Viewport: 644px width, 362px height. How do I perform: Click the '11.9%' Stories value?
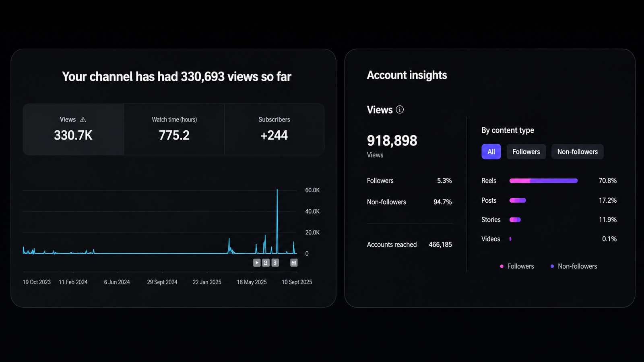pos(607,220)
